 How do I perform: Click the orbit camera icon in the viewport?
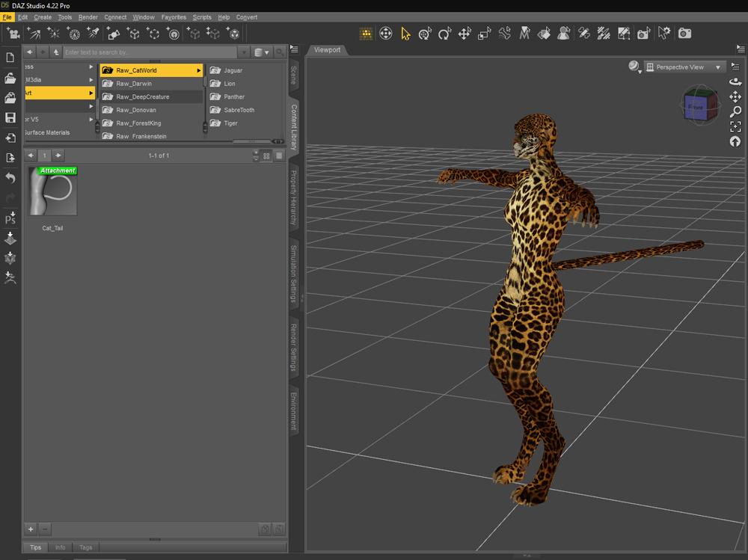pos(735,81)
